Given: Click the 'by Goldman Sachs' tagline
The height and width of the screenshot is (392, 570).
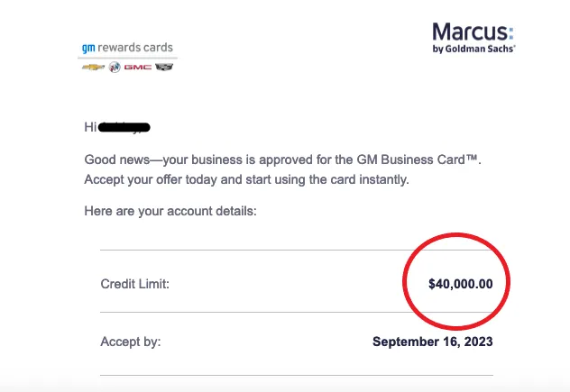Looking at the screenshot, I should (x=473, y=49).
